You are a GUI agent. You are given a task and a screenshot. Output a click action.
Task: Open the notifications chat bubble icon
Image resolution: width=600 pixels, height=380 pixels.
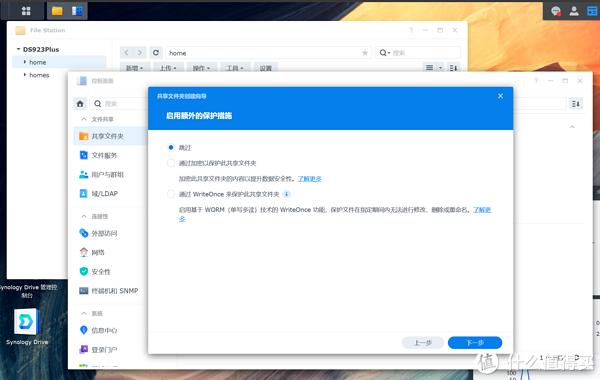coord(556,11)
